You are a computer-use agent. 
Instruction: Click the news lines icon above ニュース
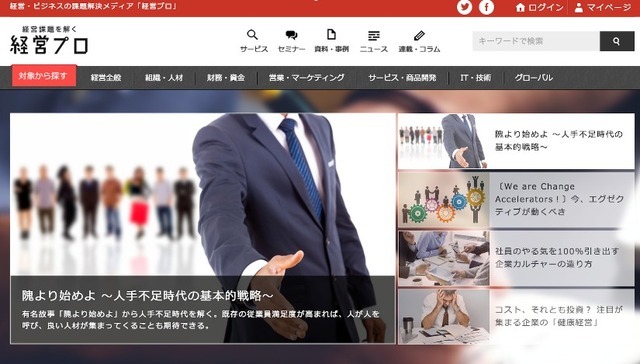[x=373, y=36]
